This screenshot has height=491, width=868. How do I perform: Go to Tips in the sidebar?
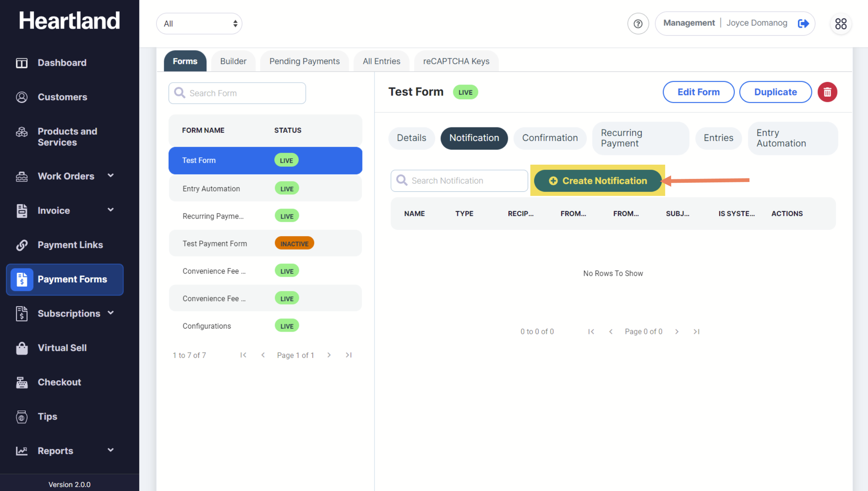pos(47,416)
